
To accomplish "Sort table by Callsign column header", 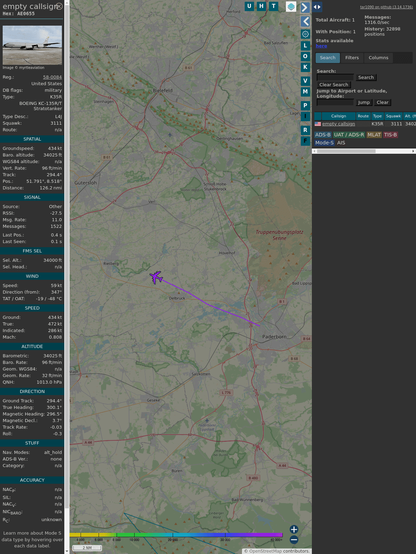I will 338,116.
